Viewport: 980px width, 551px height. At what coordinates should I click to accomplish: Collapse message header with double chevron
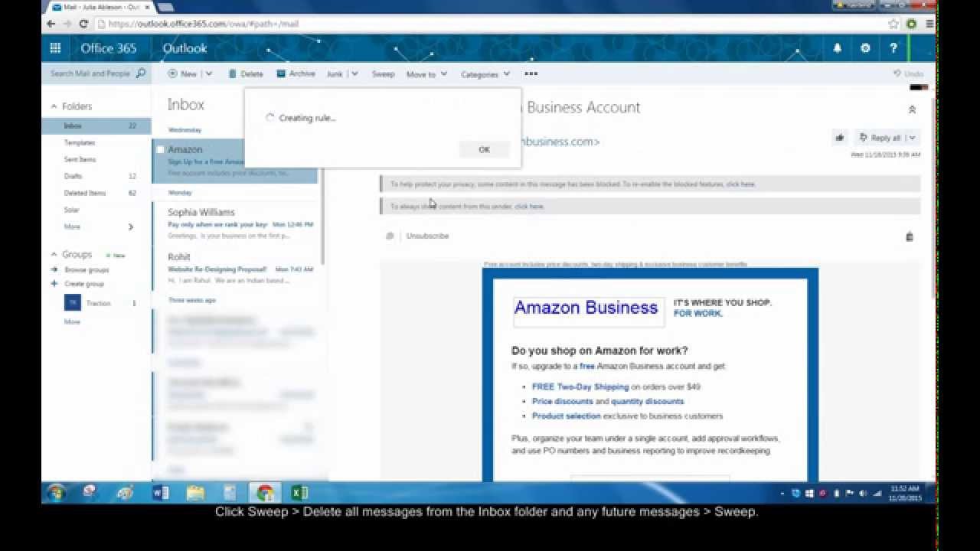pyautogui.click(x=912, y=109)
